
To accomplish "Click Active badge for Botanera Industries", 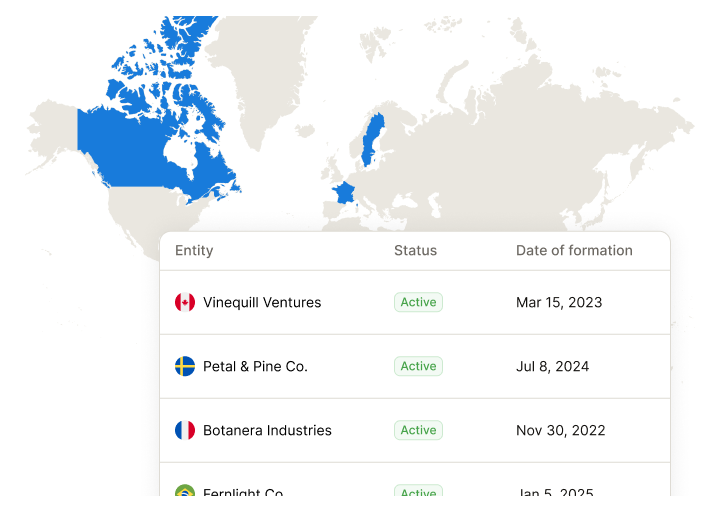I will coord(418,430).
